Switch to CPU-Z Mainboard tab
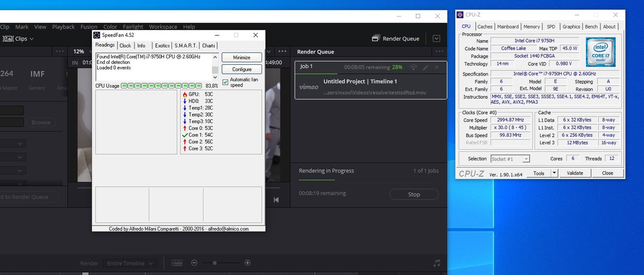This screenshot has width=644, height=275. coord(508,27)
